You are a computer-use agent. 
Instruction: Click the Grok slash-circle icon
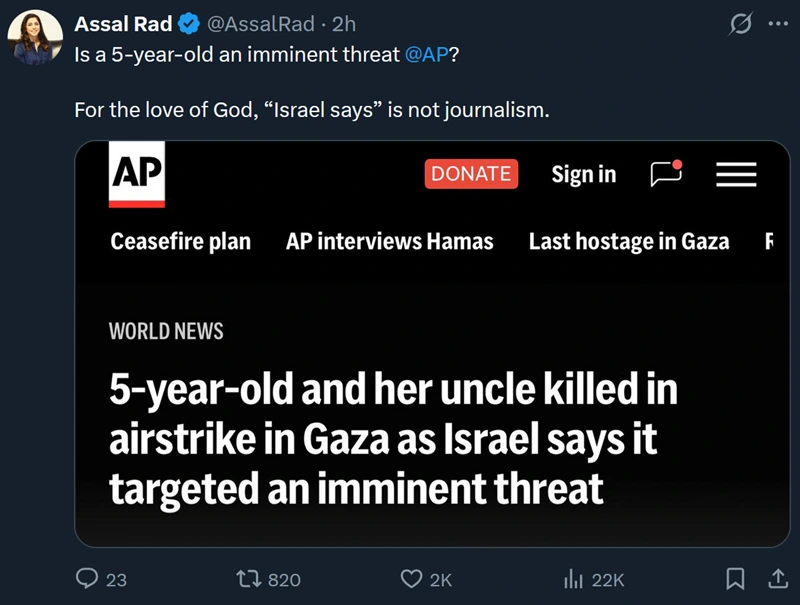(740, 24)
